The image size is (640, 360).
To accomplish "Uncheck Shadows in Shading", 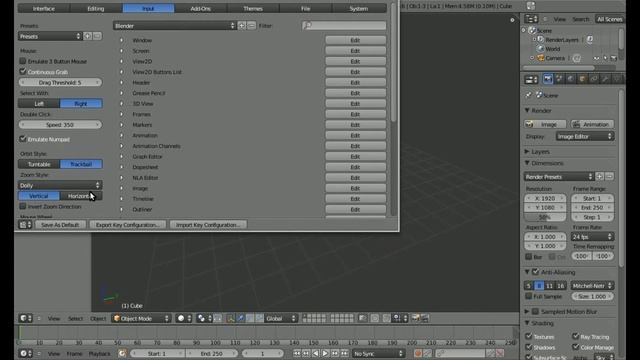I will (529, 347).
